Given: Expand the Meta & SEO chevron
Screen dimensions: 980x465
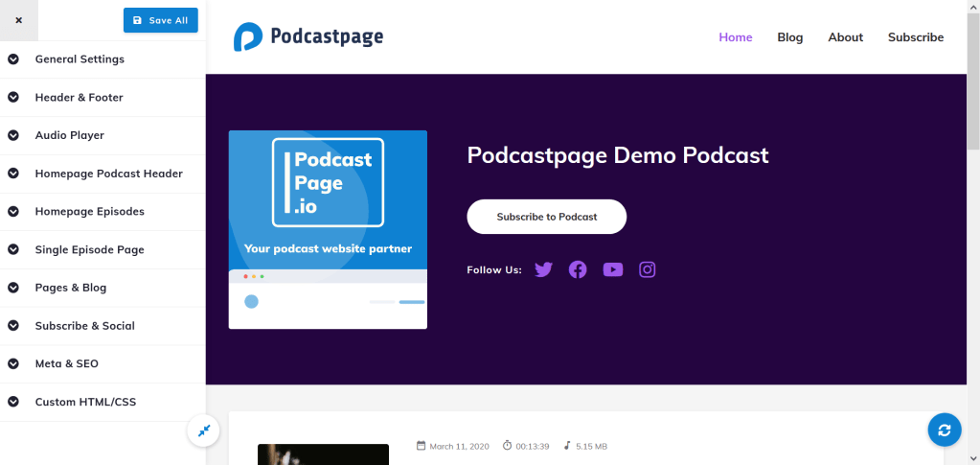Looking at the screenshot, I should [13, 363].
